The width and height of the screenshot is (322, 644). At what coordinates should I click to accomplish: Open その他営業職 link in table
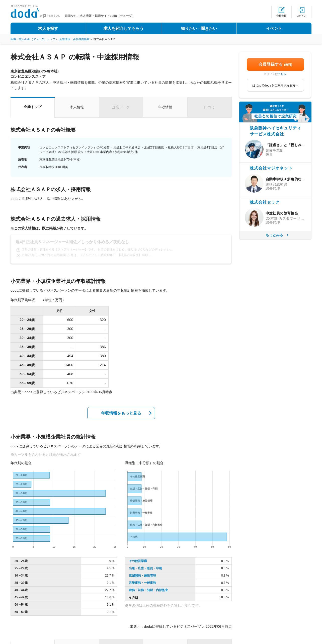click(x=138, y=561)
